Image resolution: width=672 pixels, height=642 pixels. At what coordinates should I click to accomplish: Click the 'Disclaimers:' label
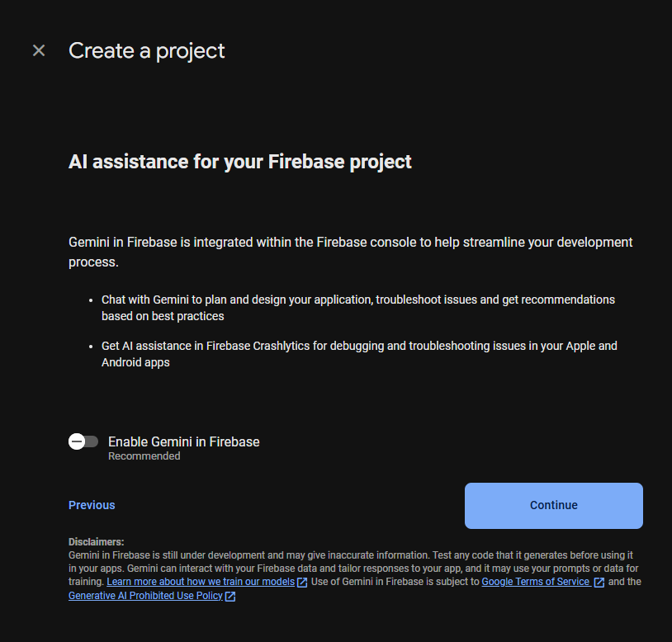[96, 542]
